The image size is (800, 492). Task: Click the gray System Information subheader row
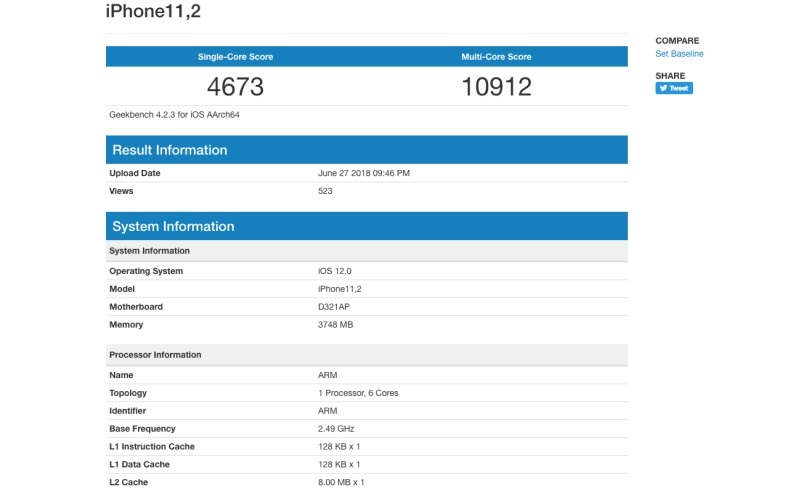367,251
